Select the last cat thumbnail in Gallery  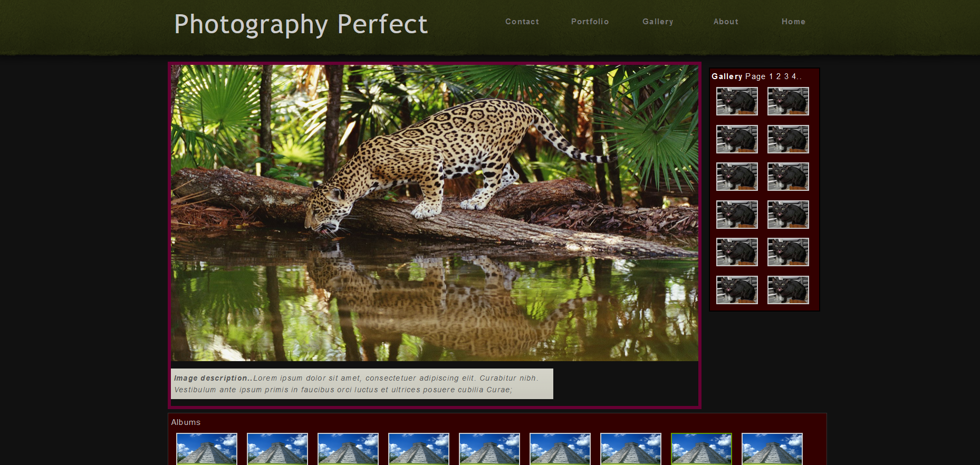(x=788, y=290)
